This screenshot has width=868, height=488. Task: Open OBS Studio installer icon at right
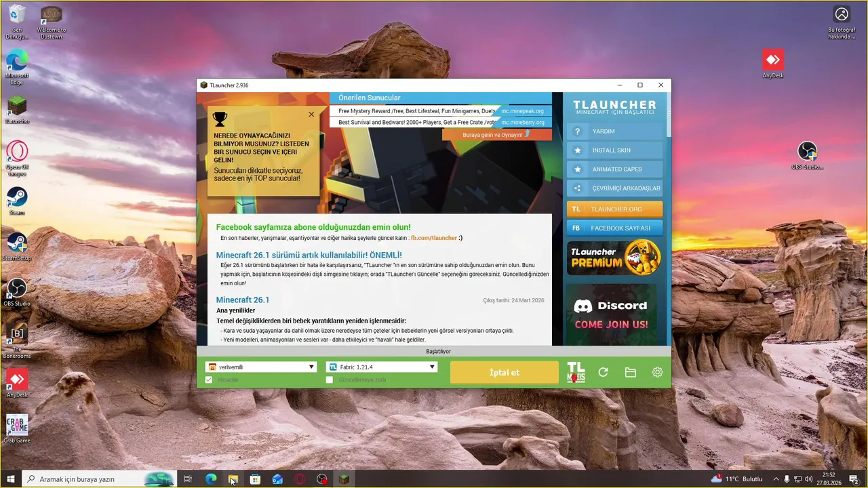click(807, 155)
